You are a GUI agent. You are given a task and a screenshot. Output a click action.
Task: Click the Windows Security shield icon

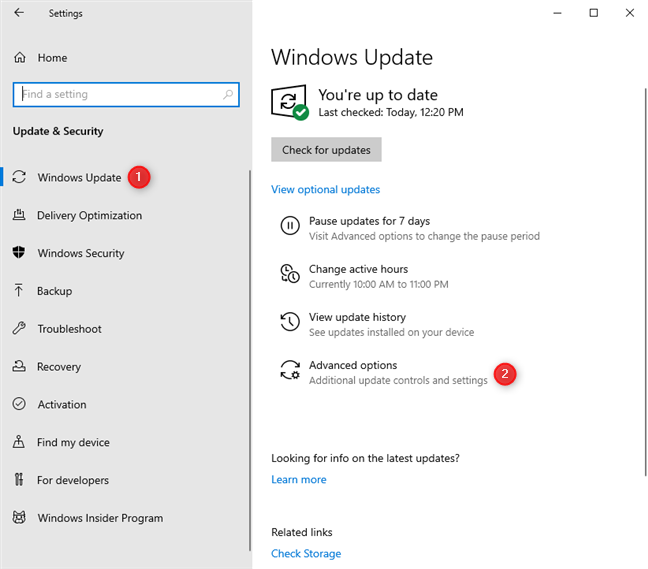(x=19, y=252)
